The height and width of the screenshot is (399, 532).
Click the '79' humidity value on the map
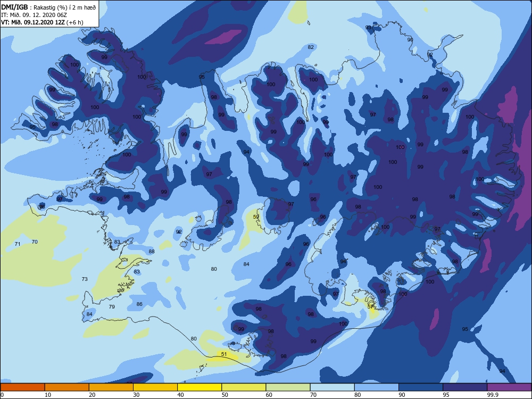(x=112, y=307)
